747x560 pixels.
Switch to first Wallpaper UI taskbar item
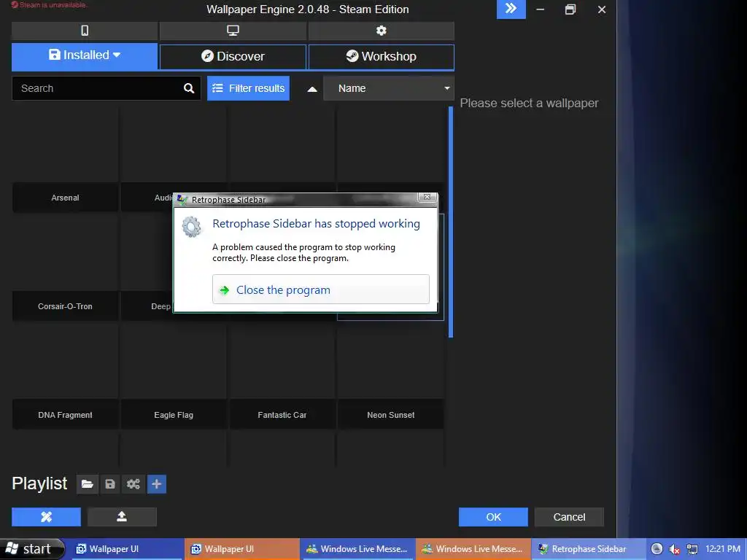coord(126,549)
